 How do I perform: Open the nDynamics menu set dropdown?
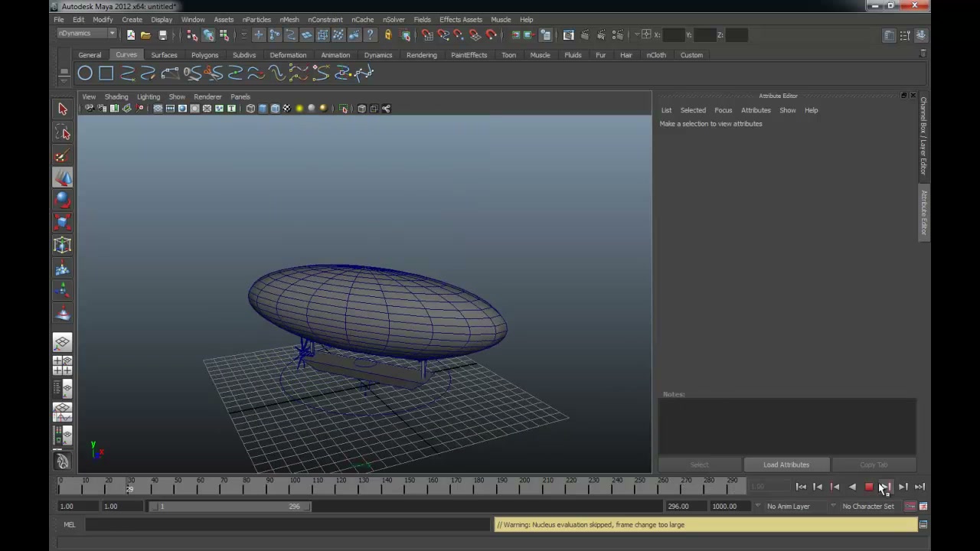pos(87,34)
